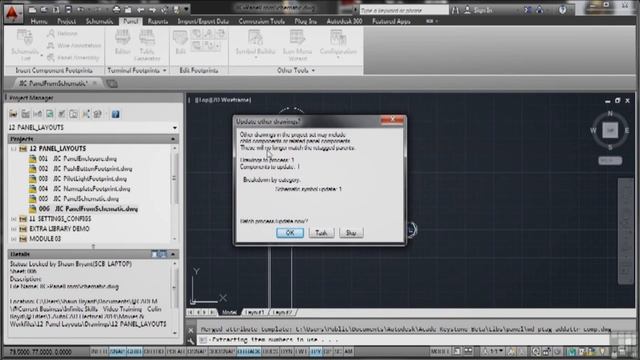Open the Icon Menu Wizard tool
The image size is (640, 360).
pyautogui.click(x=298, y=45)
